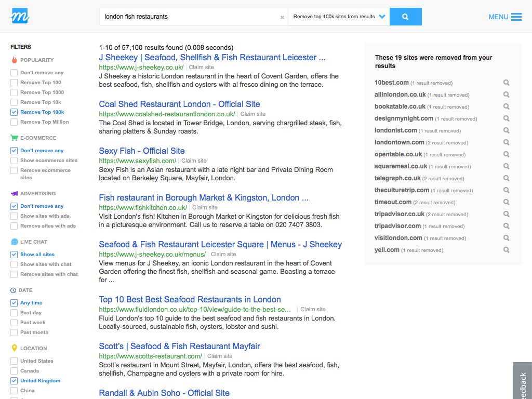Viewport: 532px width, 399px height.
Task: Open Coal Shed Restaurant London result
Action: 179,104
